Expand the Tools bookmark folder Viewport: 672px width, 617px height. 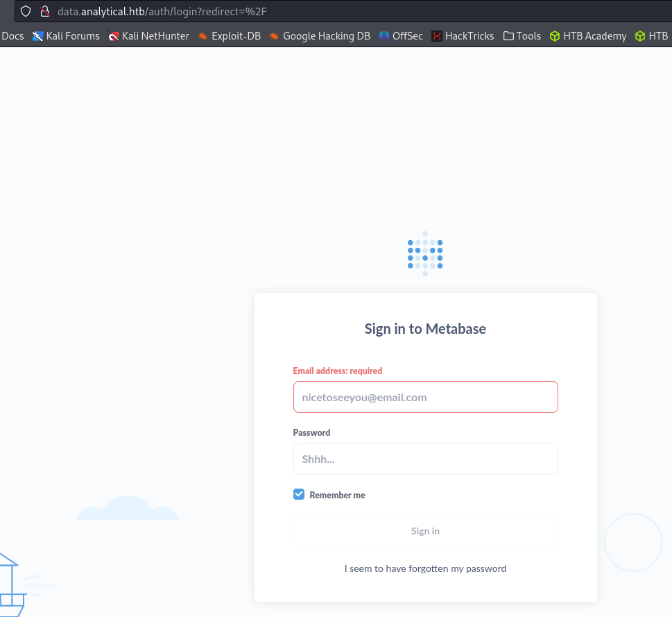[522, 36]
